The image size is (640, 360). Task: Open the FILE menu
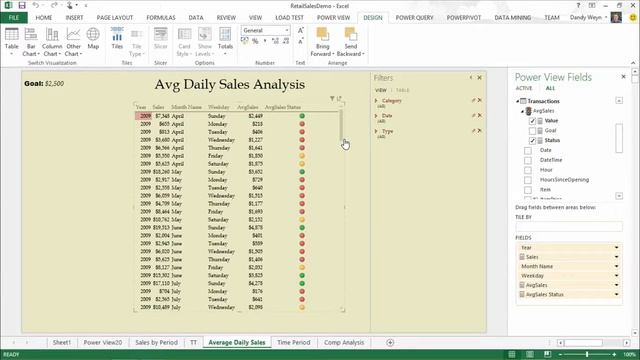14,18
